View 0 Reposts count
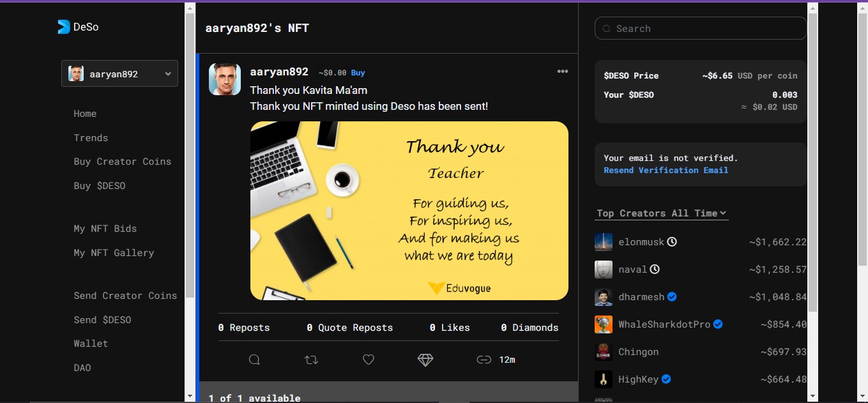Viewport: 868px width, 403px height. click(244, 328)
